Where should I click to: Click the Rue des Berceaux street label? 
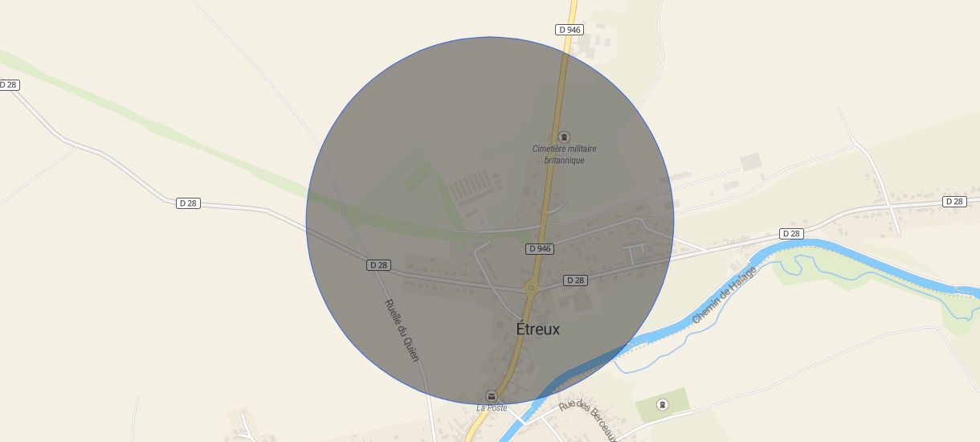point(589,419)
